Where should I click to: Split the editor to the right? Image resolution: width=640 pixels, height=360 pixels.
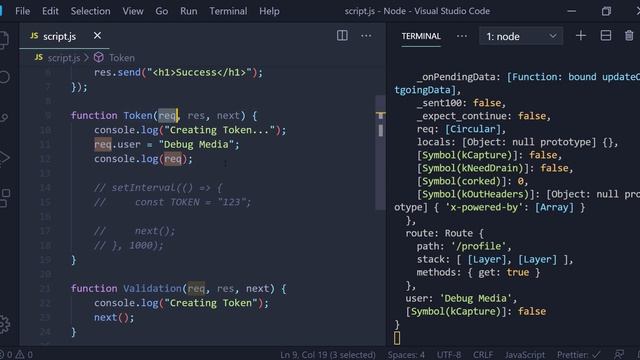[x=342, y=36]
